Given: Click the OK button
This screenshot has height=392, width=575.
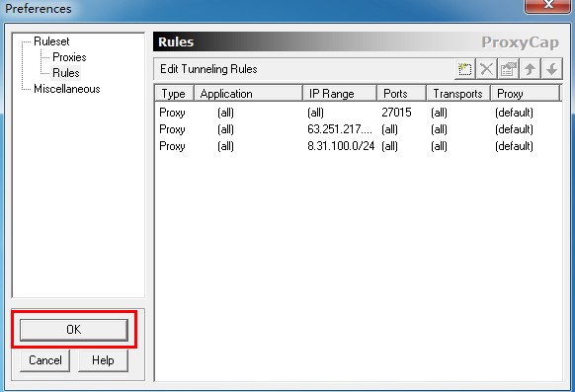Looking at the screenshot, I should click(x=74, y=330).
